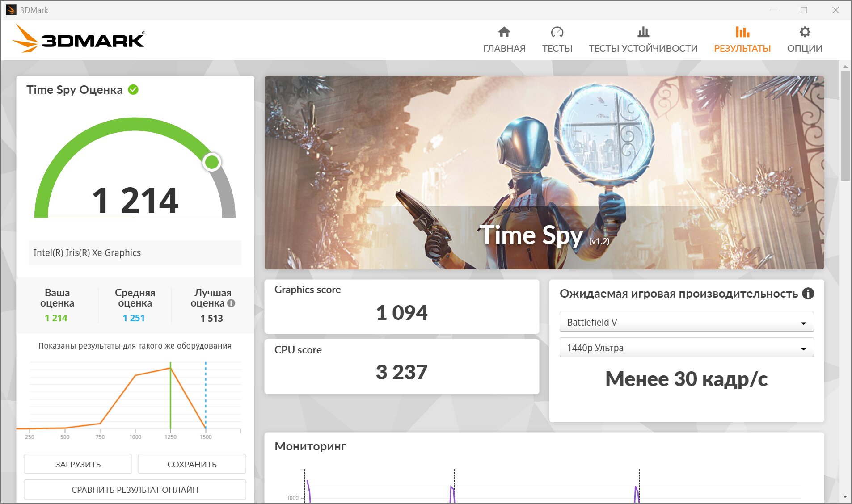
Task: Click the СОХРАНИТЬ button
Action: pyautogui.click(x=192, y=464)
